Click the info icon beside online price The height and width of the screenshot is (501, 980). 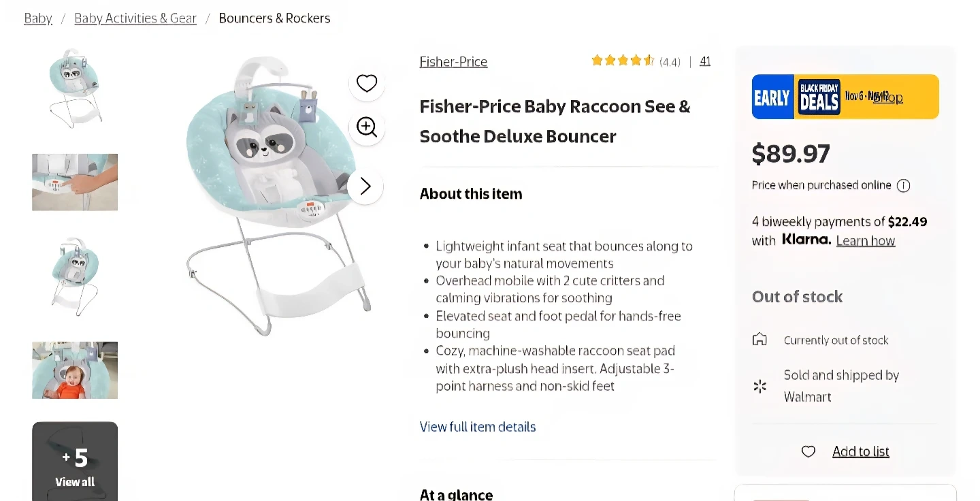[903, 185]
